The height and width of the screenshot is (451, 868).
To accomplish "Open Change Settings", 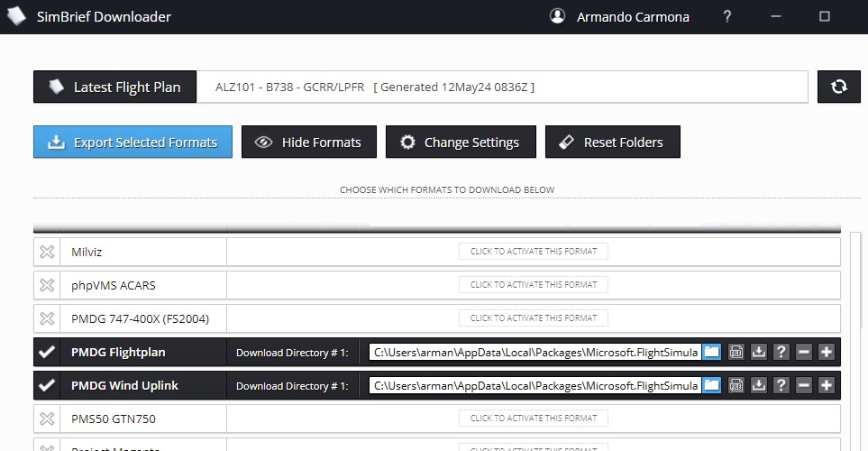I will pos(461,142).
